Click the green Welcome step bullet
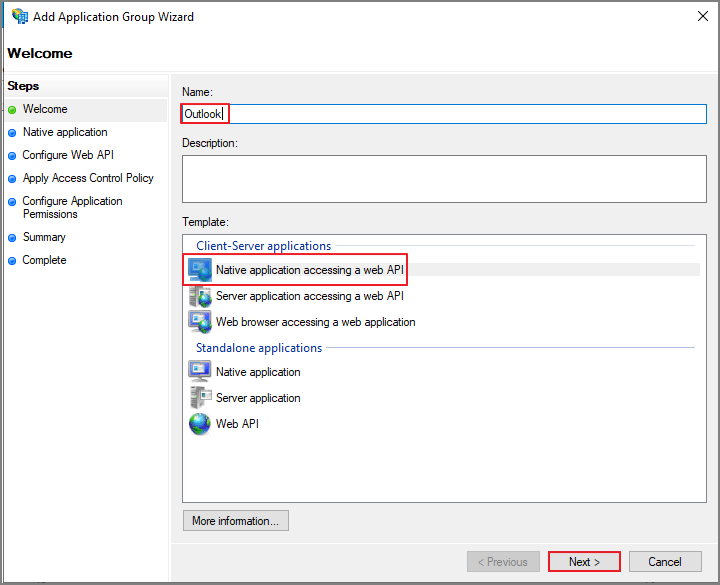720x585 pixels. (x=12, y=110)
